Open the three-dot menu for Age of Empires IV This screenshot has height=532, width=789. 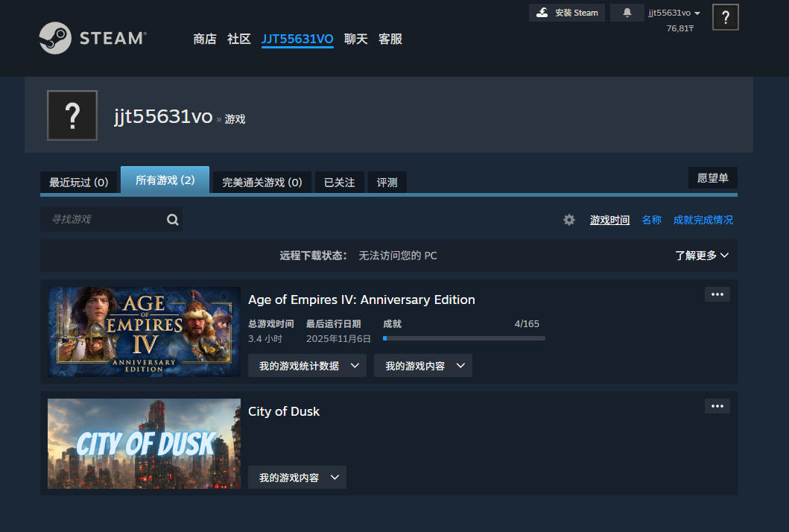(x=717, y=294)
